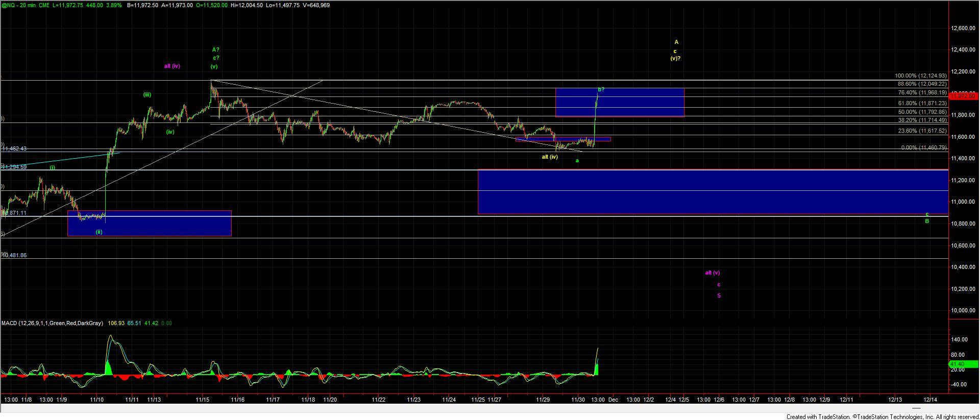980x420 pixels.
Task: Select the large blue support zone rectangle
Action: (713, 192)
